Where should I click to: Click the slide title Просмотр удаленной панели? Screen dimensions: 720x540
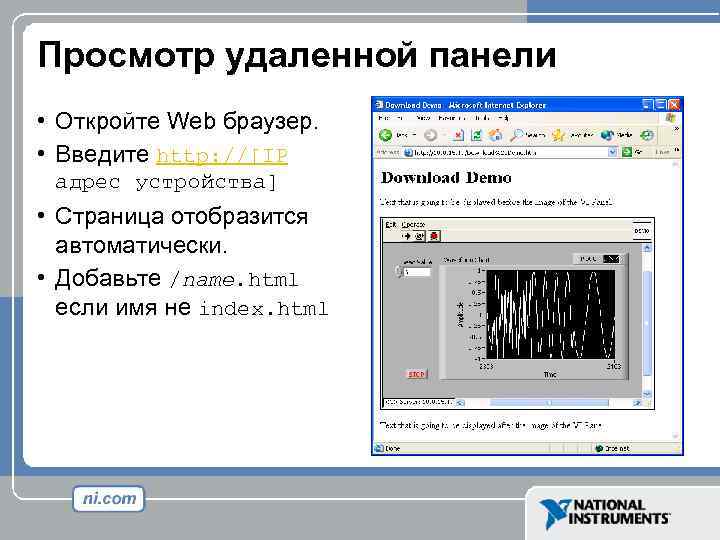coord(297,56)
